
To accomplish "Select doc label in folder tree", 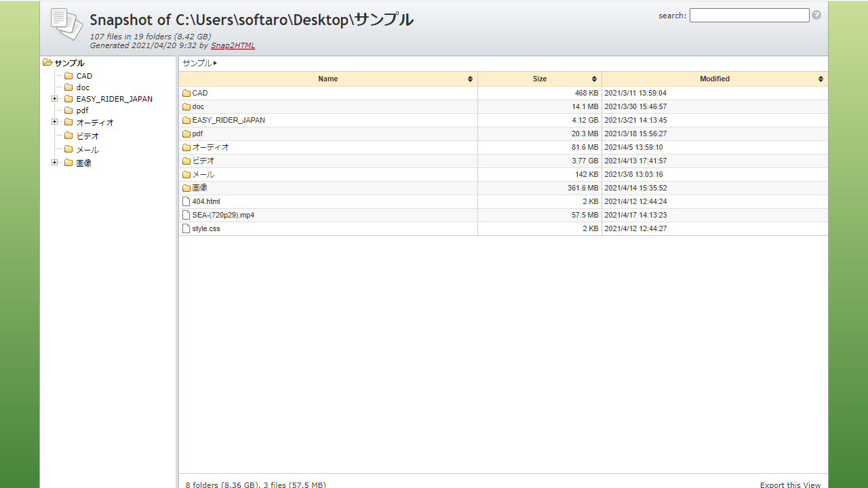I will coord(83,87).
